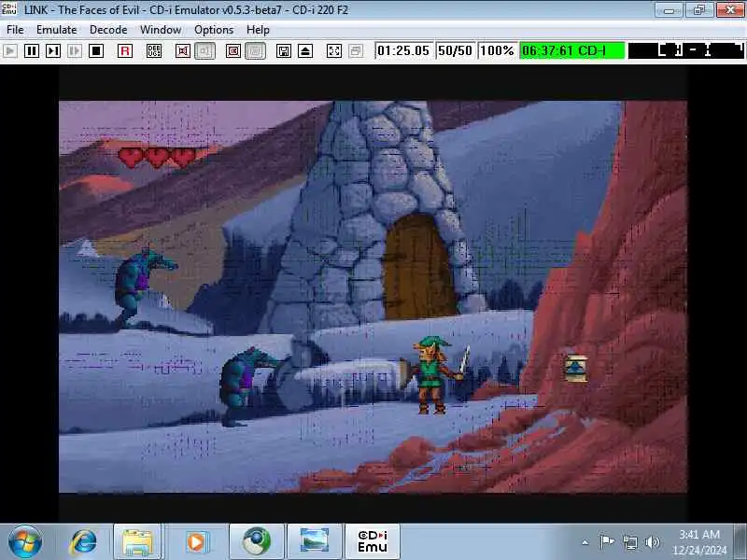Viewport: 747px width, 560px height.
Task: Stop the emulation
Action: point(96,51)
